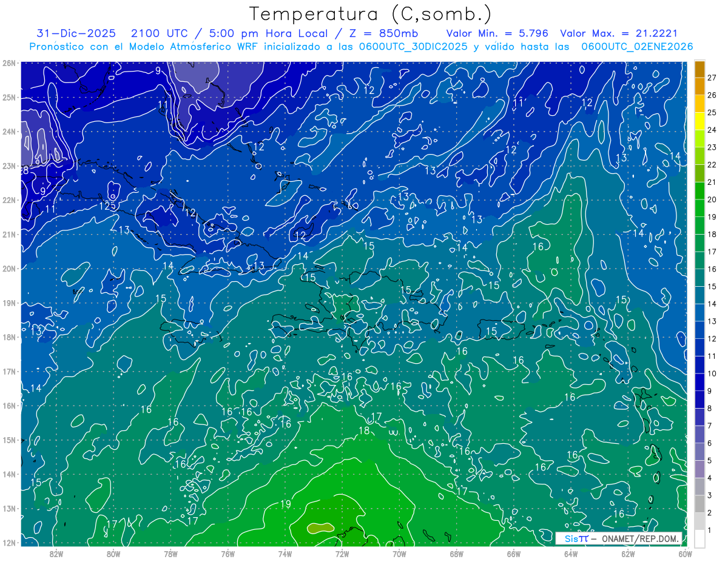728x562 pixels.
Task: Click the longitude axis label "78W"
Action: click(170, 553)
